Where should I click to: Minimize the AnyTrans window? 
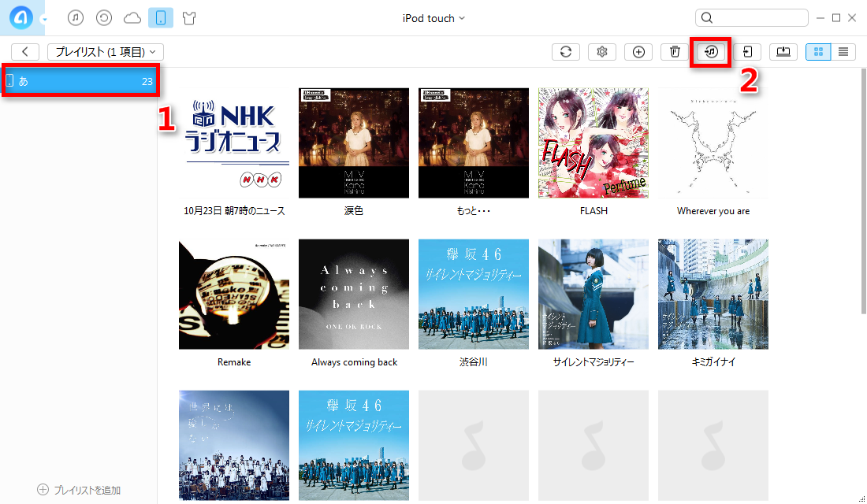[820, 18]
